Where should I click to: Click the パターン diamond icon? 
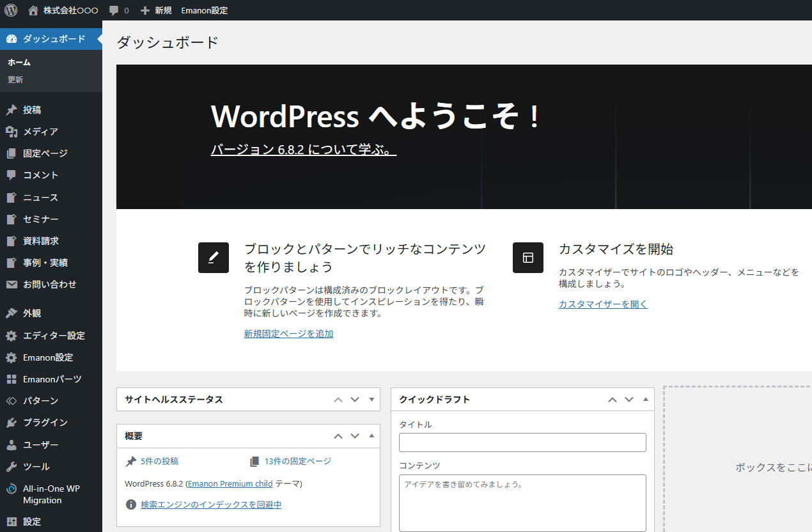[x=12, y=401]
